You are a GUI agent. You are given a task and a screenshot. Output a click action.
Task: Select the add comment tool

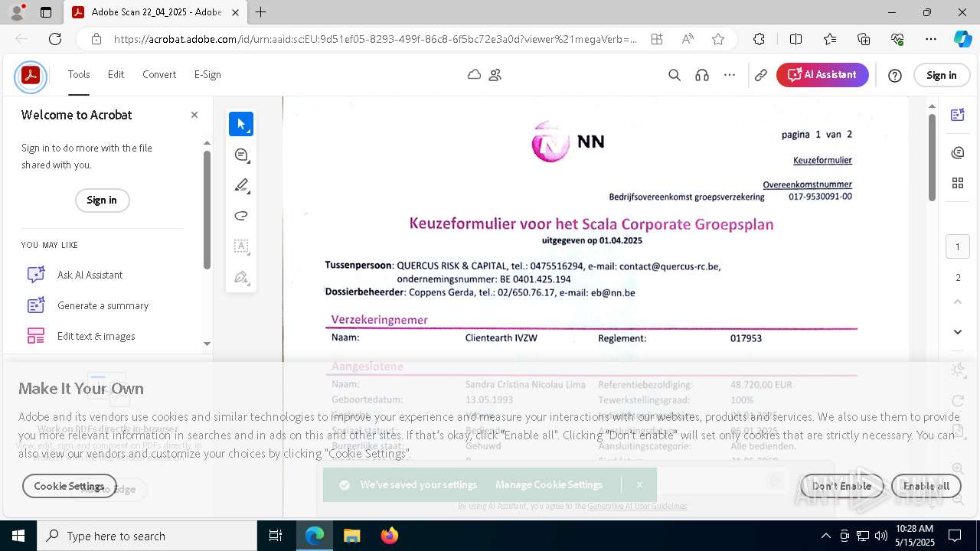tap(241, 155)
